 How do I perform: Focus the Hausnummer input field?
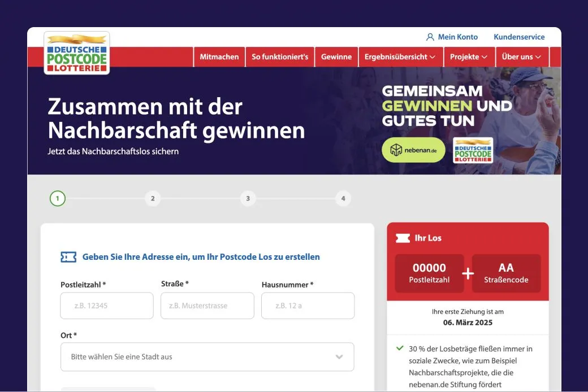tap(308, 306)
